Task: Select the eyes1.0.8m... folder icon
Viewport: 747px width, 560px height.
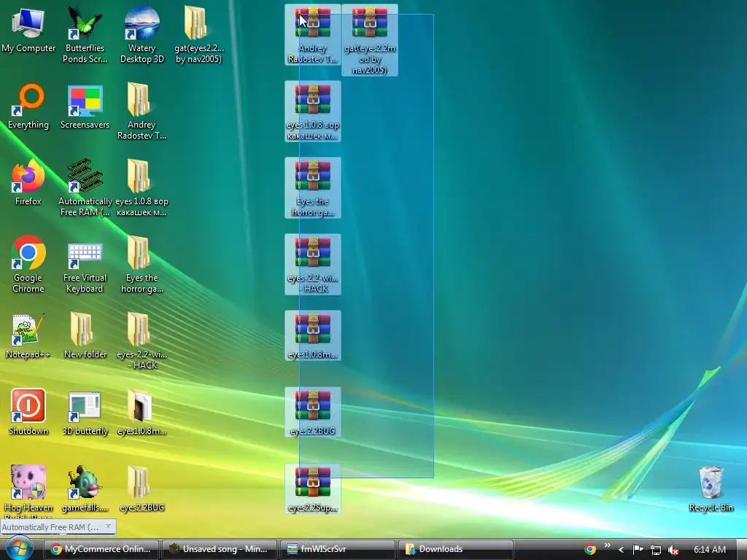Action: click(x=142, y=413)
